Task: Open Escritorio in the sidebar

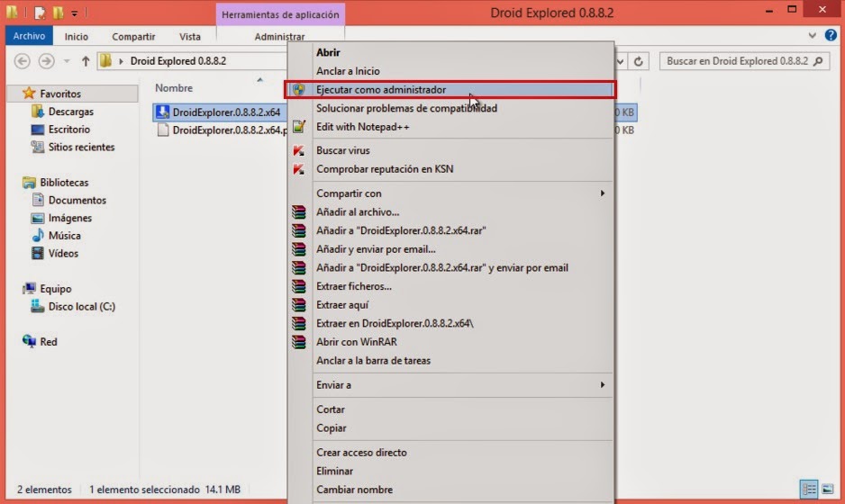Action: [x=69, y=130]
